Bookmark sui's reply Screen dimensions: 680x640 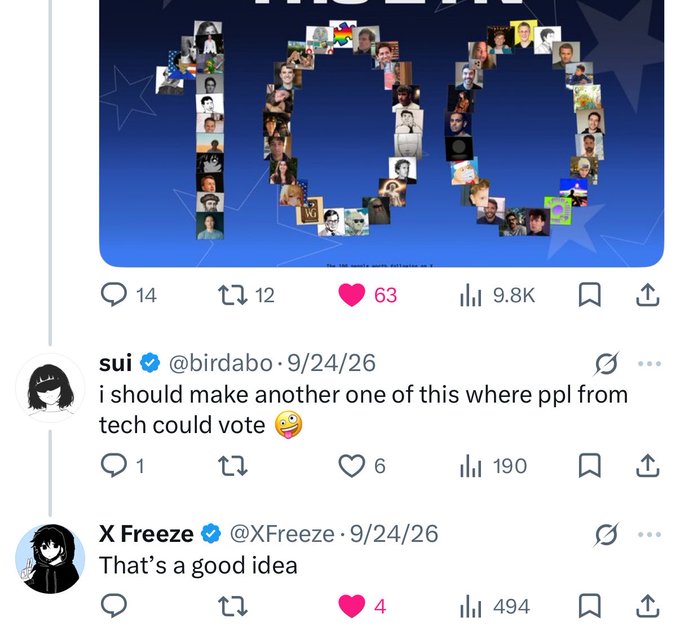589,466
